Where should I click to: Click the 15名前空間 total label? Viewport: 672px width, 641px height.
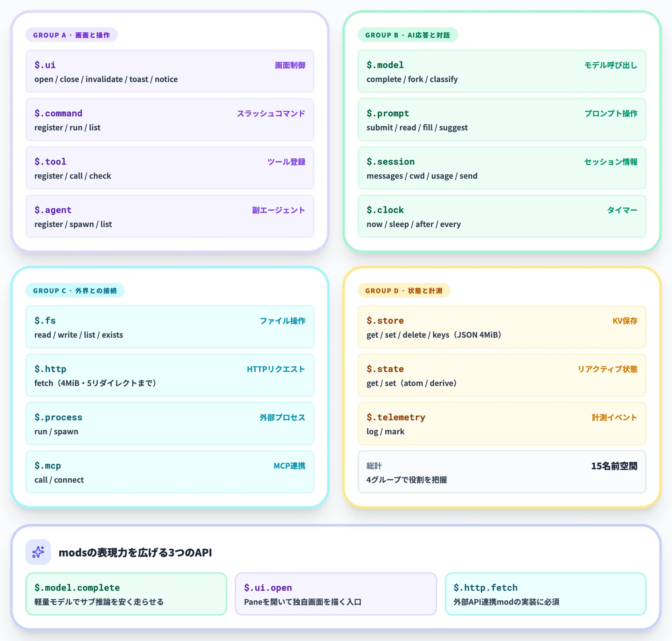point(614,466)
